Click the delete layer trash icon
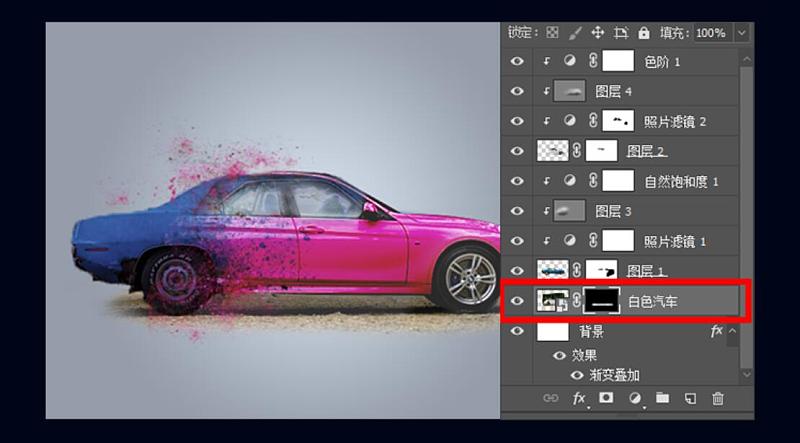 [717, 398]
